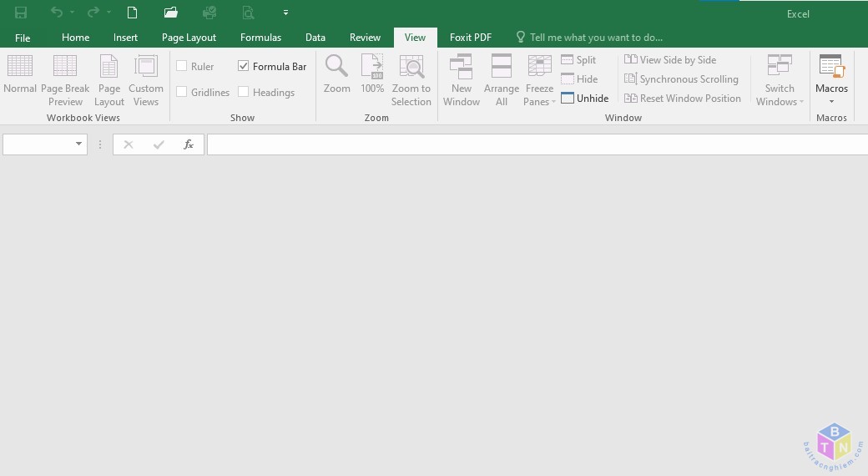Open the Macros dropdown arrow

[x=831, y=102]
